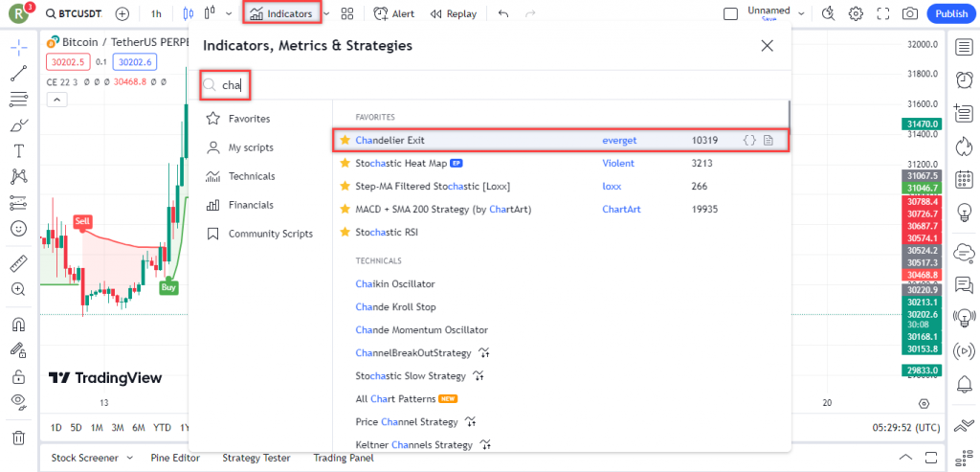980x472 pixels.
Task: Select the ruler measure tool
Action: tap(19, 263)
